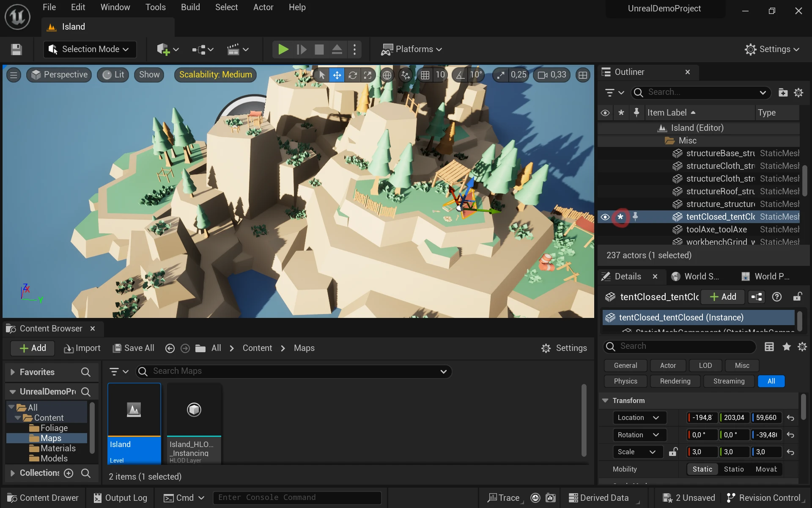This screenshot has width=812, height=508.
Task: Create a new folder in the Outliner
Action: click(x=783, y=92)
